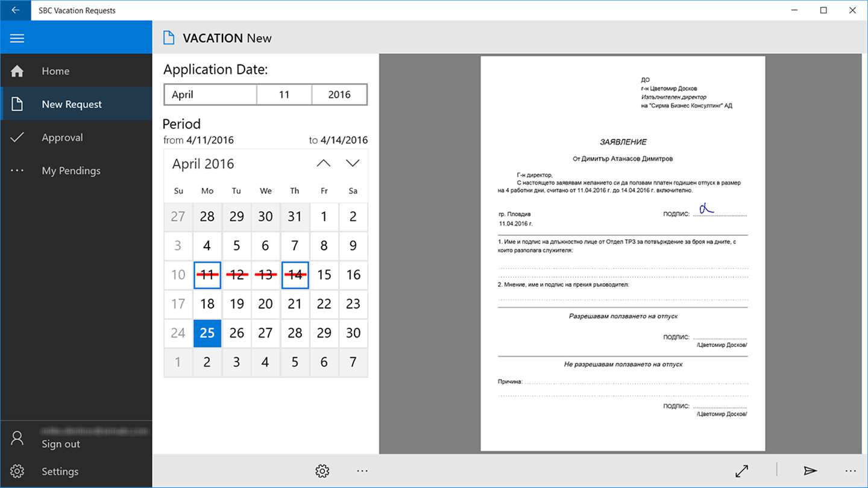Send the vacation request

coord(810,471)
